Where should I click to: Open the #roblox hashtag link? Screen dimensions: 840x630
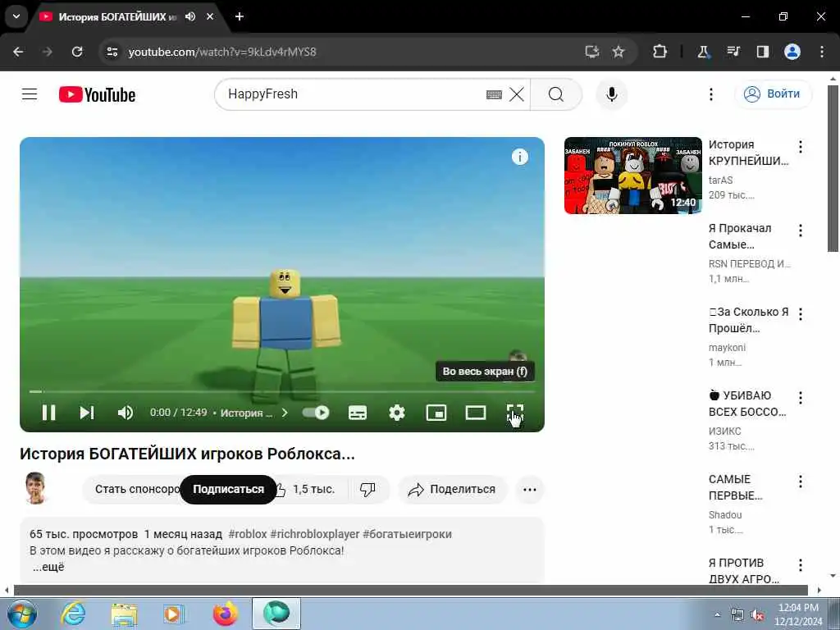(x=248, y=534)
